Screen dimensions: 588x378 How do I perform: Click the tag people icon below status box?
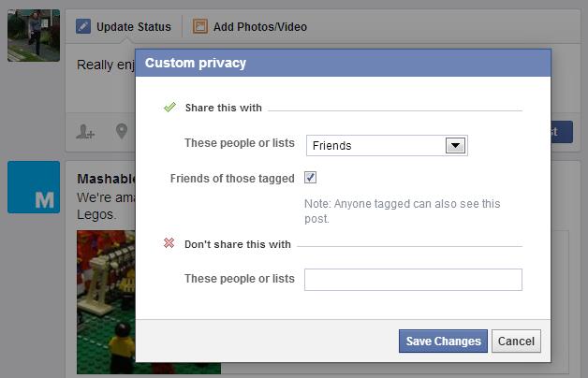coord(85,133)
